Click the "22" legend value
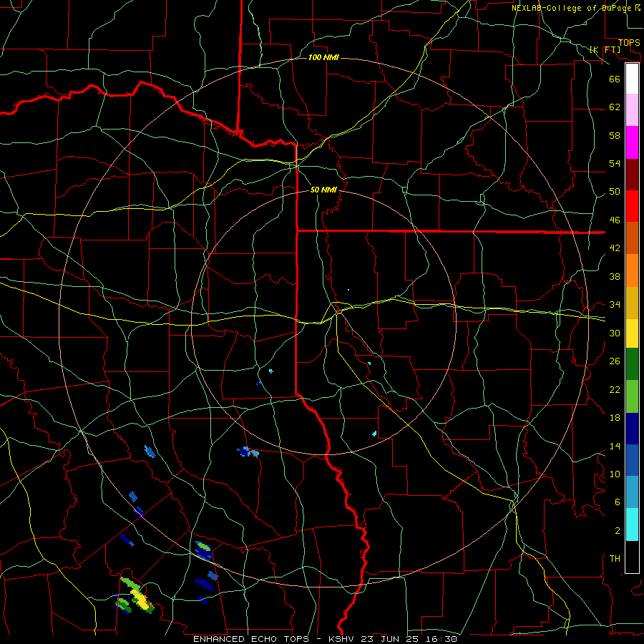Screen dimensions: 644x644 [x=615, y=389]
